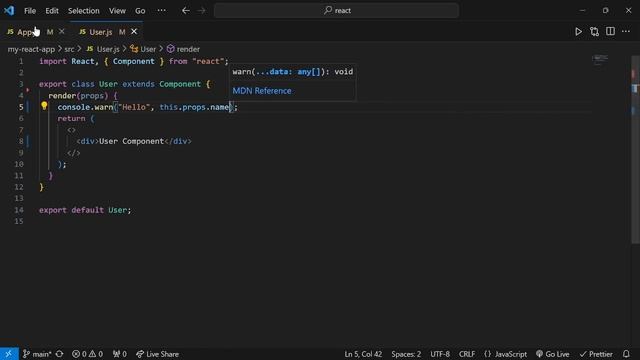This screenshot has width=640, height=360.
Task: Synchronize changes with the sync icon
Action: click(x=59, y=354)
